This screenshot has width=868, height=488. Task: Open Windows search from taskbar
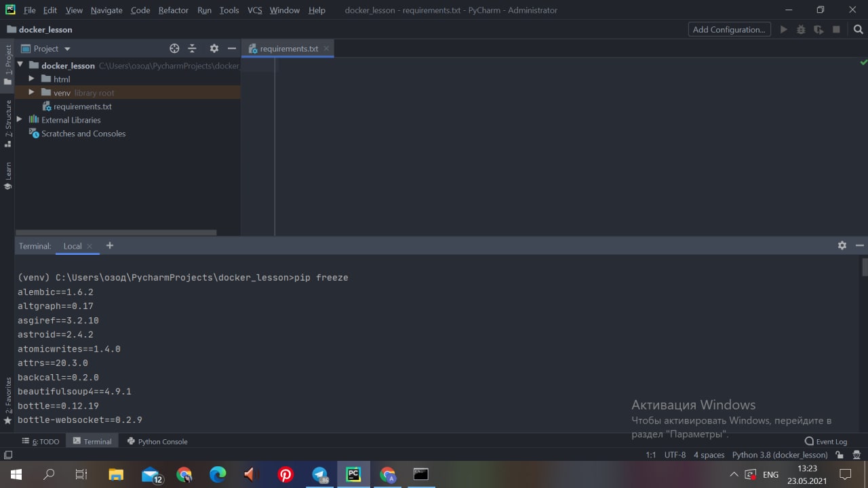[x=49, y=474]
